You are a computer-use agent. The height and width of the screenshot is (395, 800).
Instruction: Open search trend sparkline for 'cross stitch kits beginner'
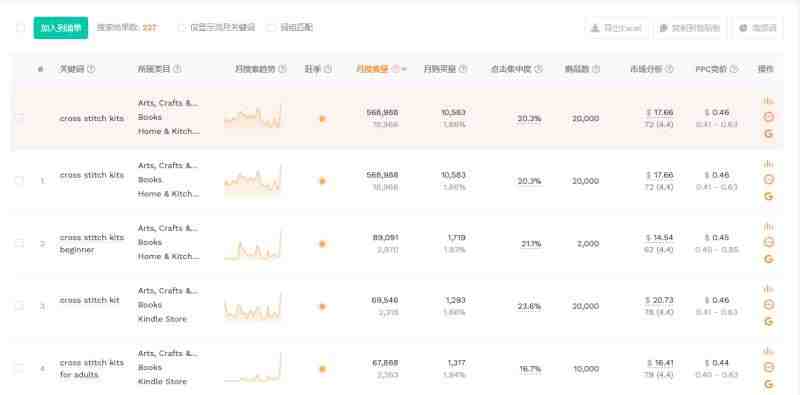coord(253,245)
